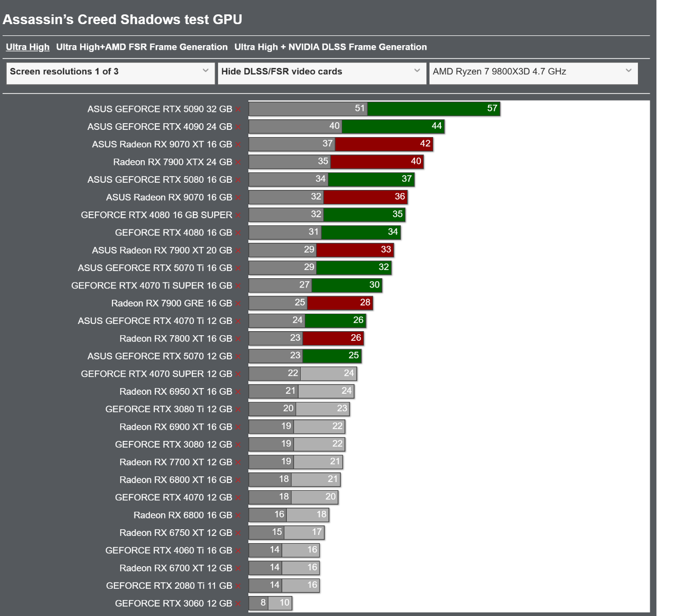Viewport: 682px width, 616px height.
Task: Click the light gray 24 bar for RTX 4070 SUPER
Action: (328, 374)
